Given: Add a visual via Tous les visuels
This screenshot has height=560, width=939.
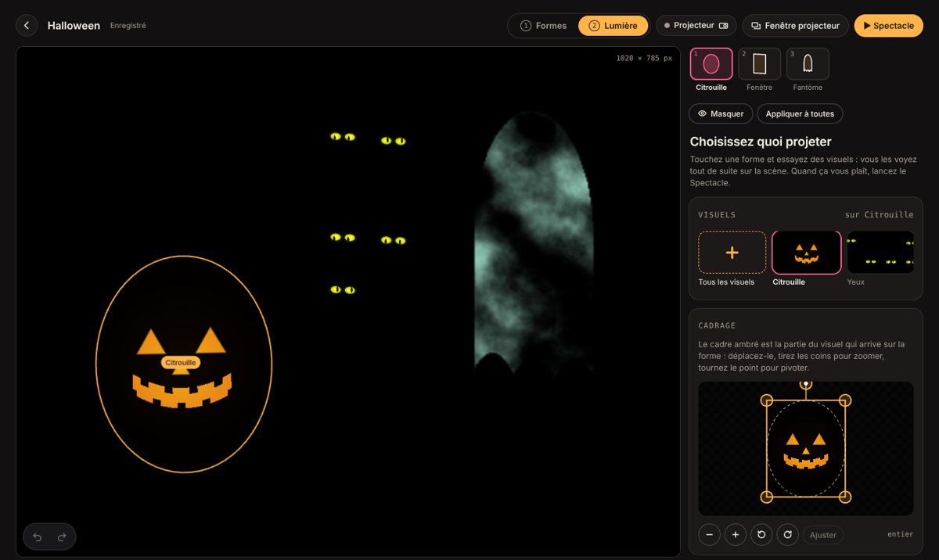Looking at the screenshot, I should [x=732, y=253].
